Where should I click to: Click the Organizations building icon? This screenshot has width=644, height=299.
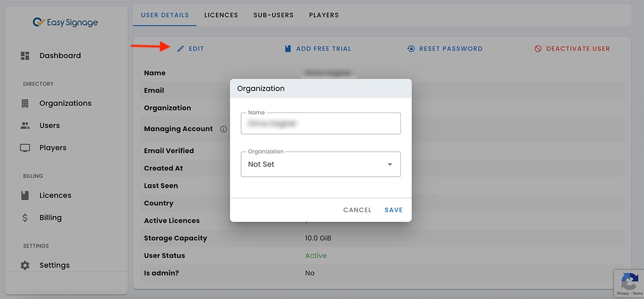[x=25, y=103]
